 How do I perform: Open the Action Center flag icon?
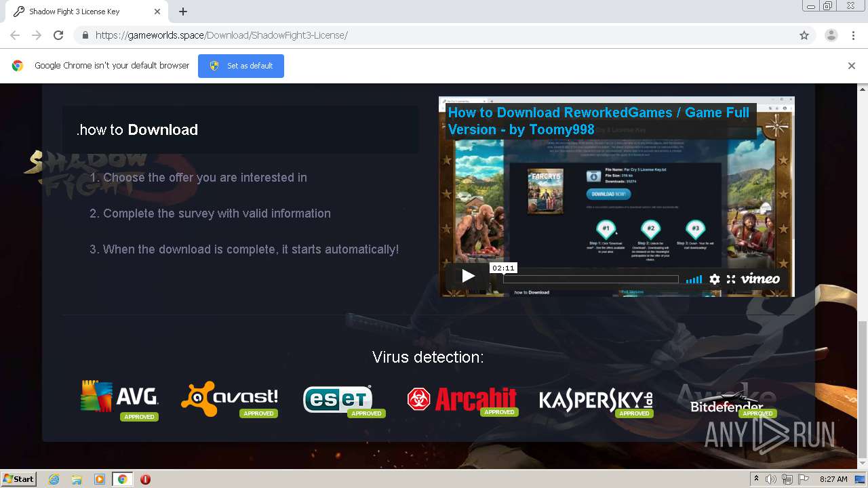click(803, 479)
